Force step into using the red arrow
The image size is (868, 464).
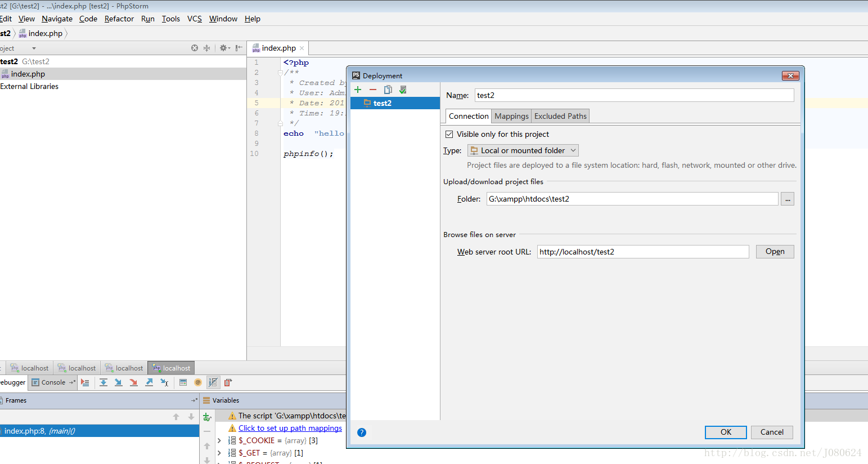pyautogui.click(x=134, y=382)
